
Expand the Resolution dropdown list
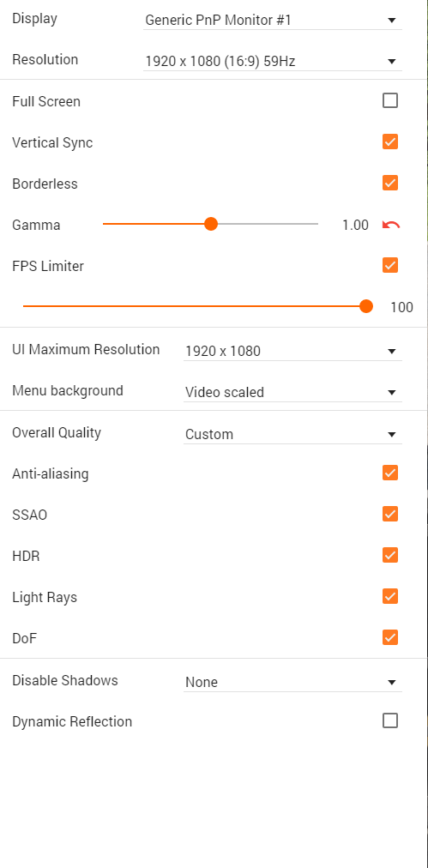[273, 62]
